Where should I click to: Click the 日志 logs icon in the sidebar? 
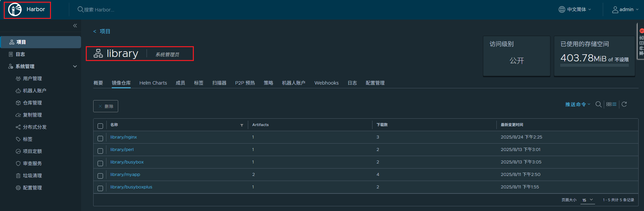pyautogui.click(x=11, y=54)
